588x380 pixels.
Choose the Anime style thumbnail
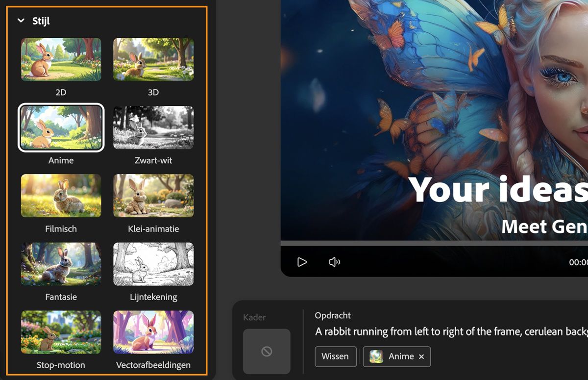tap(61, 127)
